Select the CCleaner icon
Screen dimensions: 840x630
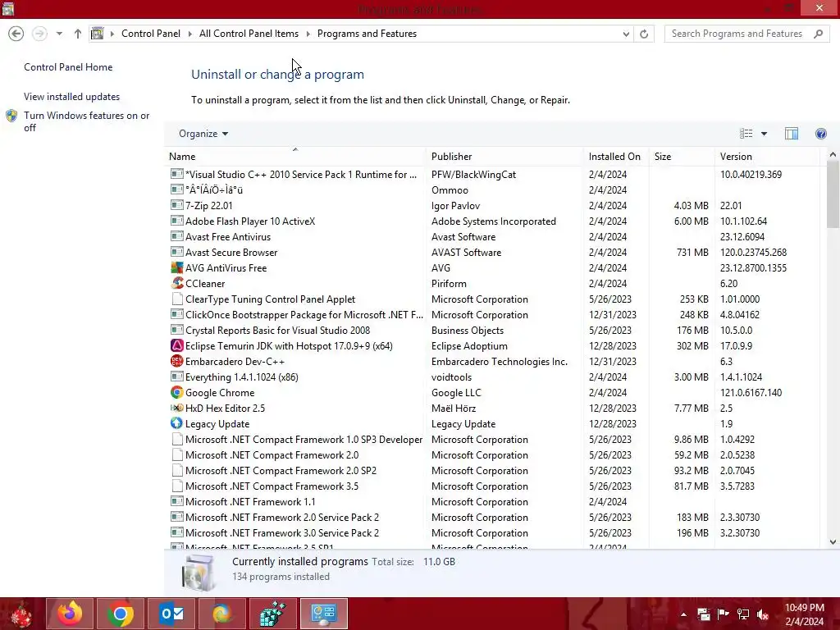click(177, 283)
